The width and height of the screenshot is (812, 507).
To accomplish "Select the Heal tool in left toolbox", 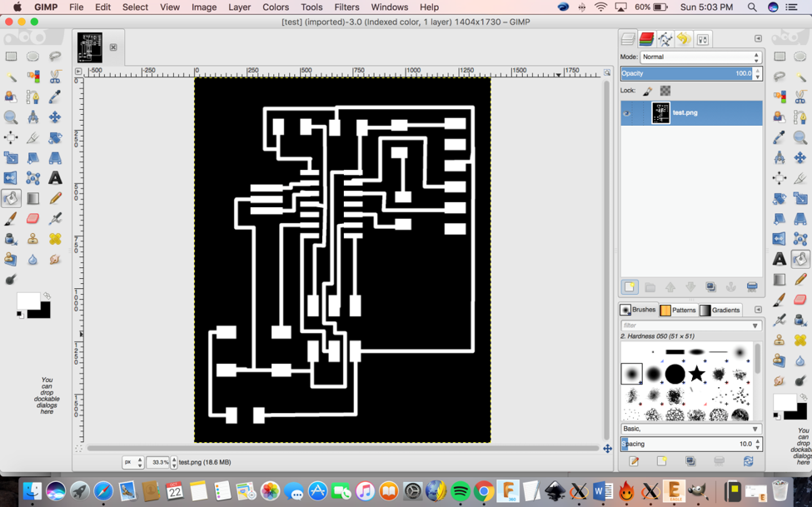I will click(55, 239).
